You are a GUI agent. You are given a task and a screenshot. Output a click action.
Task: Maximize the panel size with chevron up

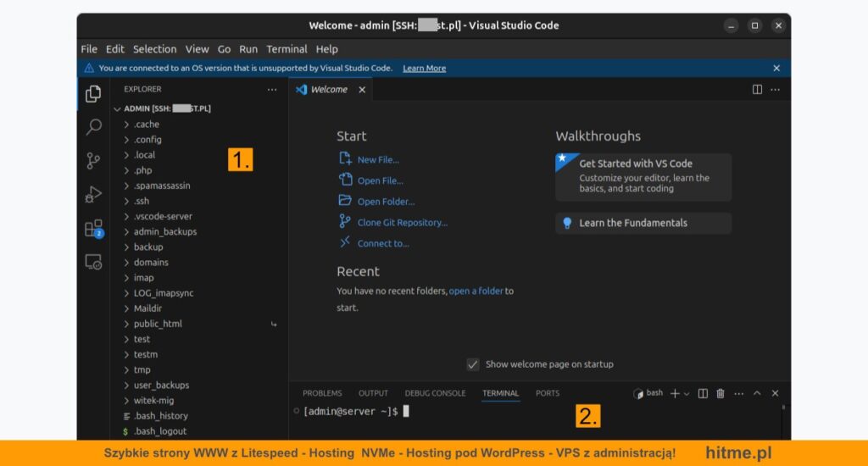757,393
